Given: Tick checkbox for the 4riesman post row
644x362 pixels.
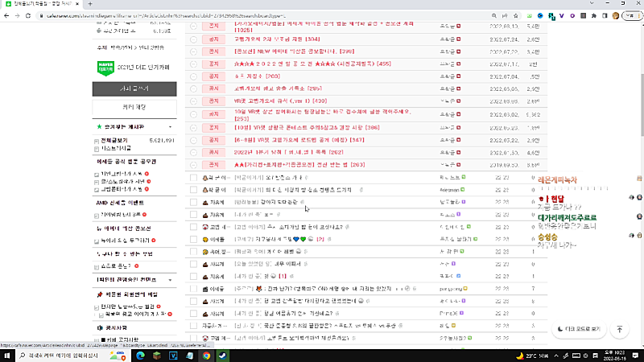Looking at the screenshot, I should coord(193,190).
